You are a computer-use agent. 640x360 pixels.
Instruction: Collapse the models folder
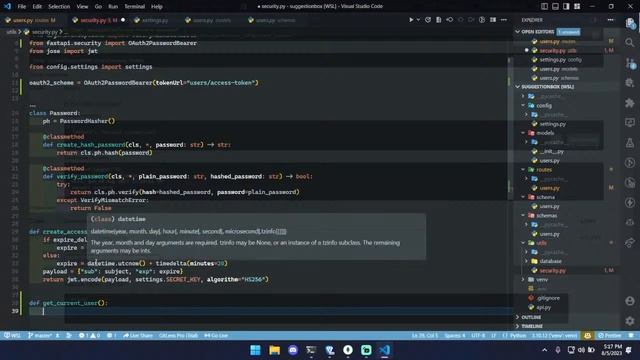pyautogui.click(x=523, y=133)
